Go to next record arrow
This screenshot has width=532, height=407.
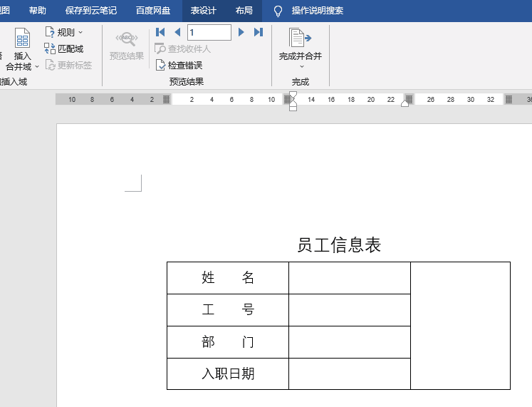(241, 32)
